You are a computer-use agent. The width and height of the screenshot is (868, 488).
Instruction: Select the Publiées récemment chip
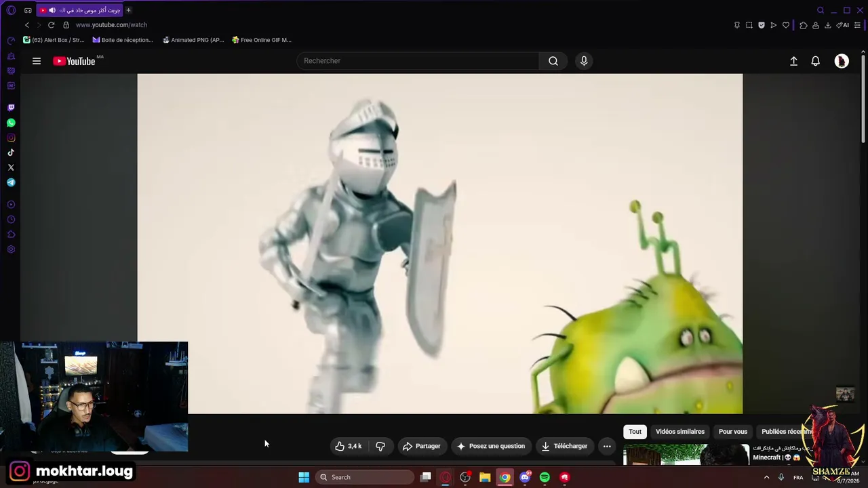coord(786,432)
